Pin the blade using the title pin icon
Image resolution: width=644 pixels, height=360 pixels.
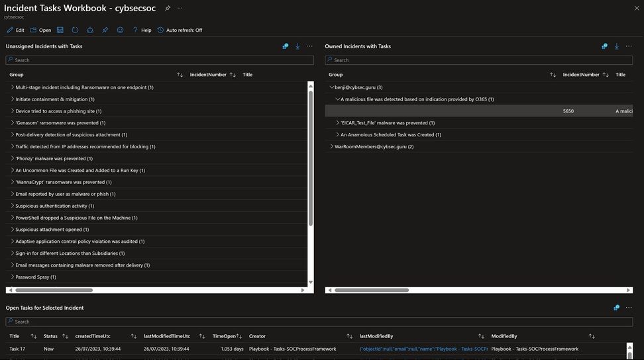[168, 8]
